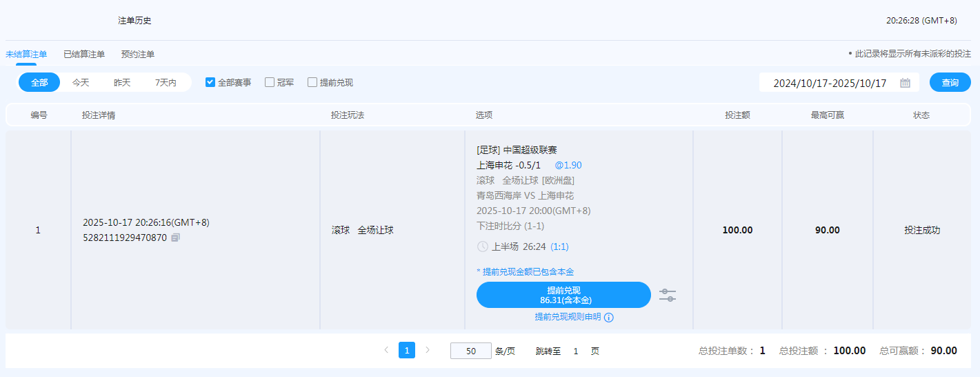Enable the 提前兑现 filter checkbox
The width and height of the screenshot is (980, 377).
(x=312, y=82)
